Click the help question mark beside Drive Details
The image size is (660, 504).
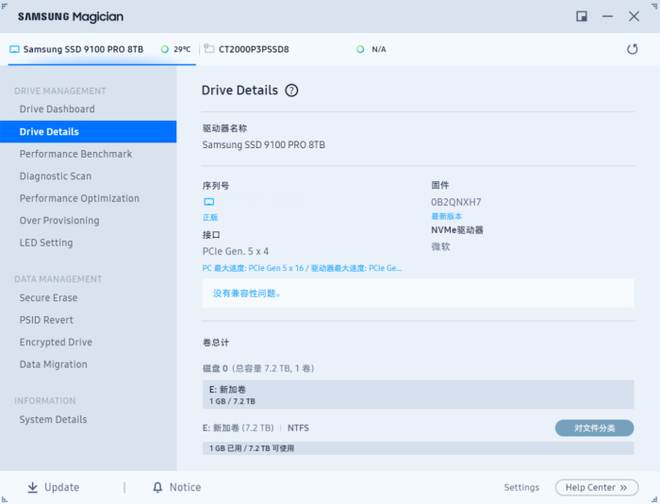point(292,91)
